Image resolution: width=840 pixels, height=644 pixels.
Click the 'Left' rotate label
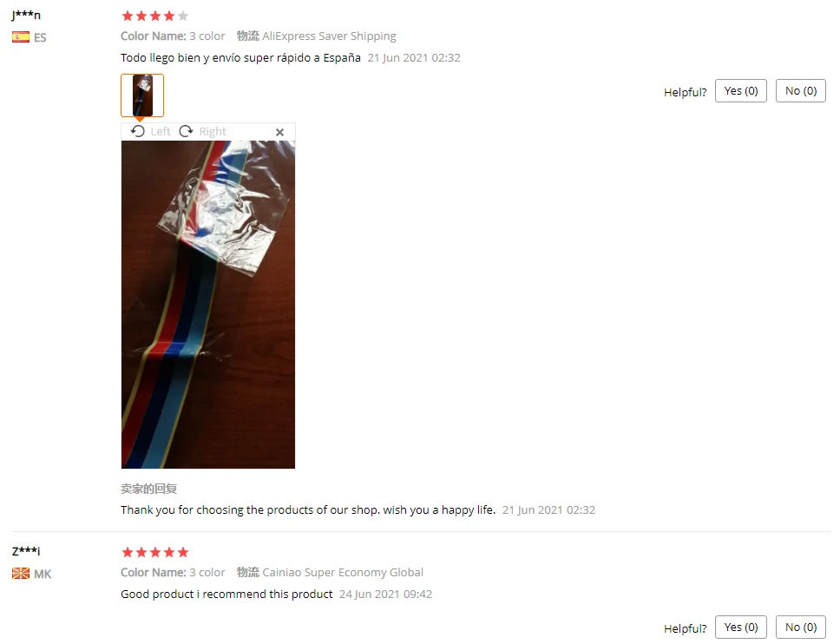161,131
